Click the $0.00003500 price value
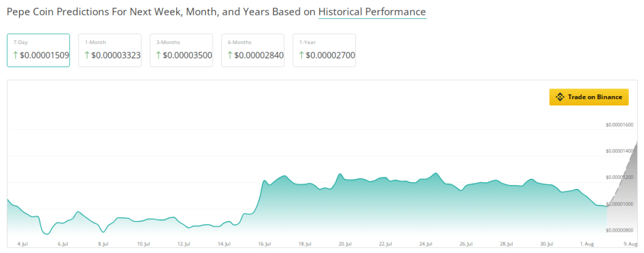 [187, 55]
